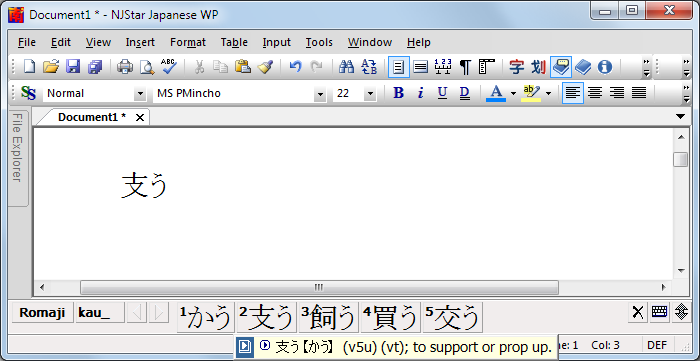Viewport: 700px width, 362px height.
Task: Toggle the ruler display icon
Action: (x=487, y=67)
